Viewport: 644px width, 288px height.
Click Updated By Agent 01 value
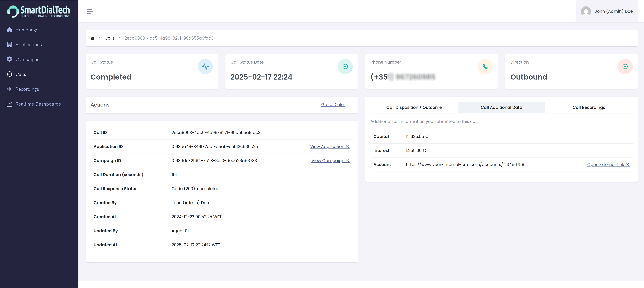[180, 231]
